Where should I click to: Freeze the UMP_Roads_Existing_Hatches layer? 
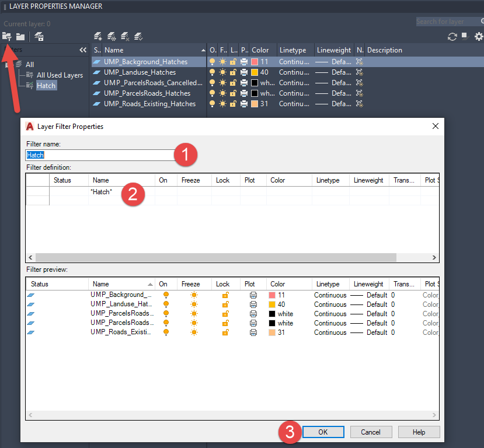point(224,103)
